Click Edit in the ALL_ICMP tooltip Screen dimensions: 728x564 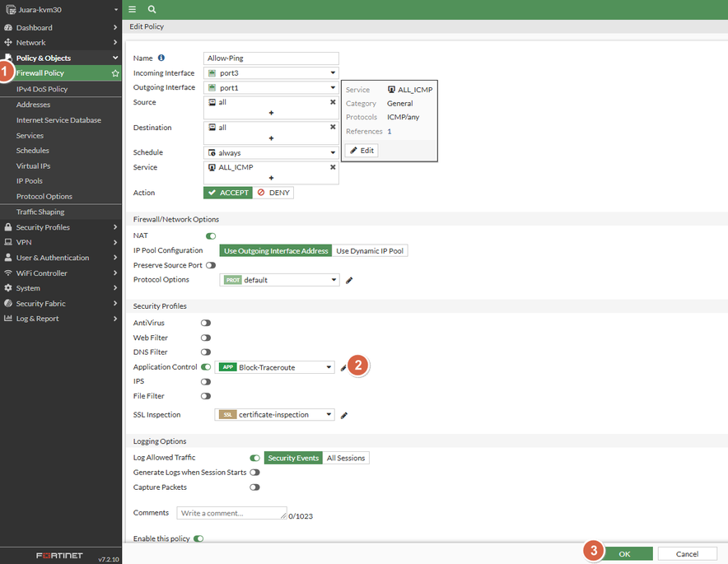(362, 151)
